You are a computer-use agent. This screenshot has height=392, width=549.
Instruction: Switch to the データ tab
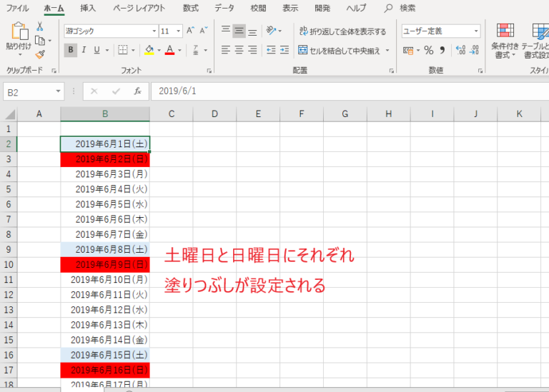coord(224,8)
